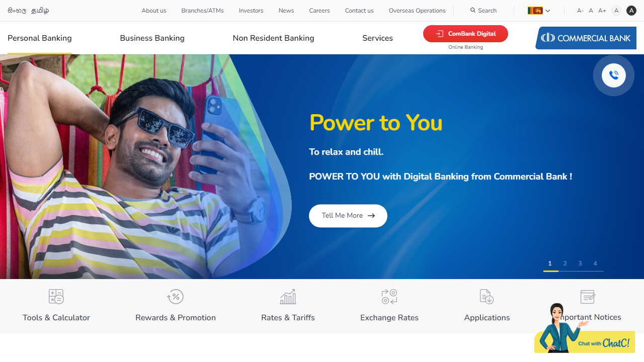Click the Tell Me More button
This screenshot has width=644, height=362.
348,216
